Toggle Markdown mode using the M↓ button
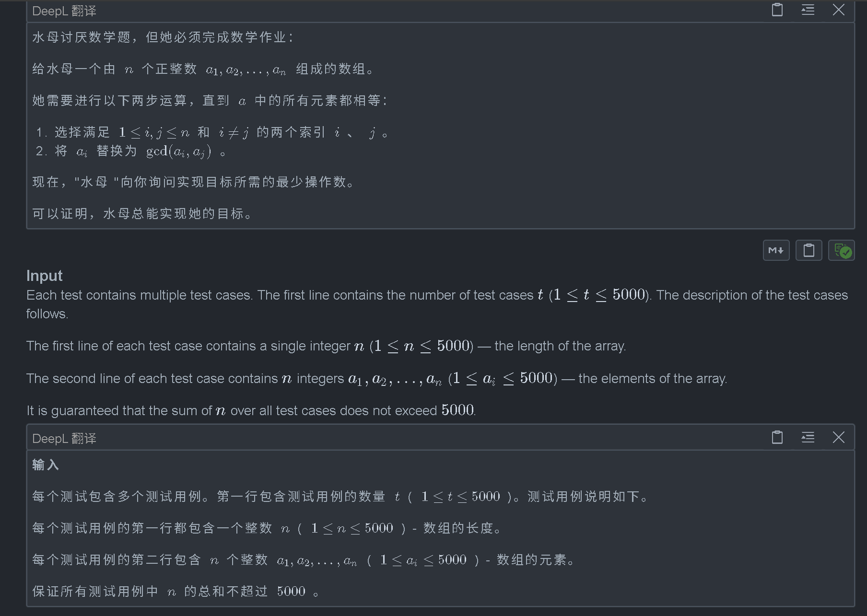Screen dimensions: 867x616 coord(775,250)
